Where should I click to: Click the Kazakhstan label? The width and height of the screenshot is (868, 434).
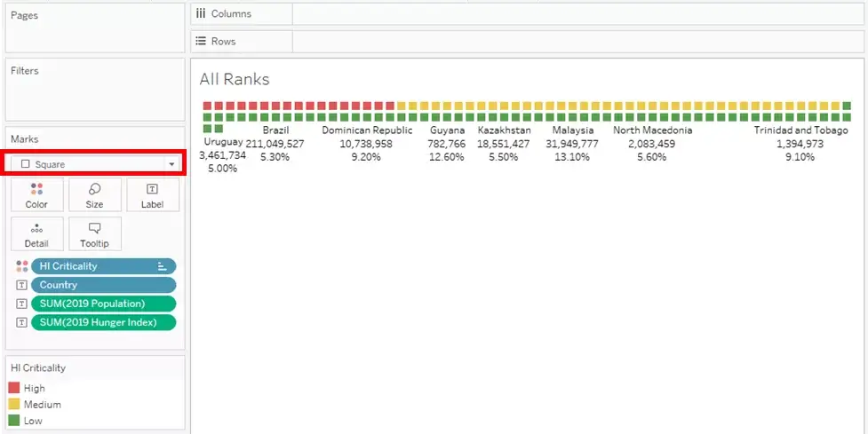tap(504, 130)
